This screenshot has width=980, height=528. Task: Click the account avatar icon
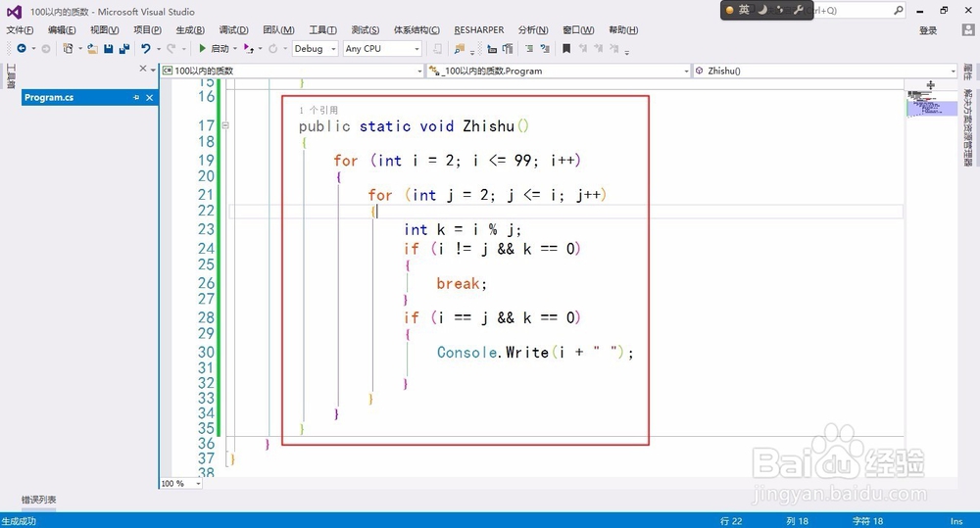pyautogui.click(x=968, y=30)
